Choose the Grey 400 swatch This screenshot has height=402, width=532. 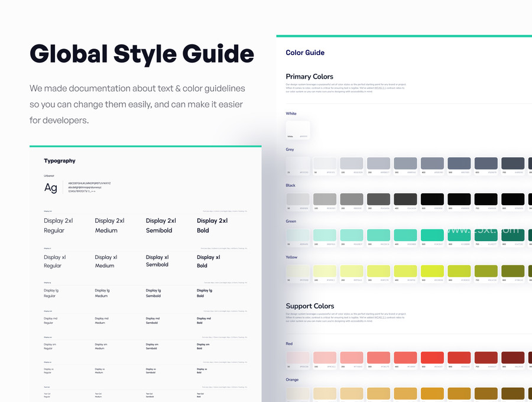coord(432,163)
